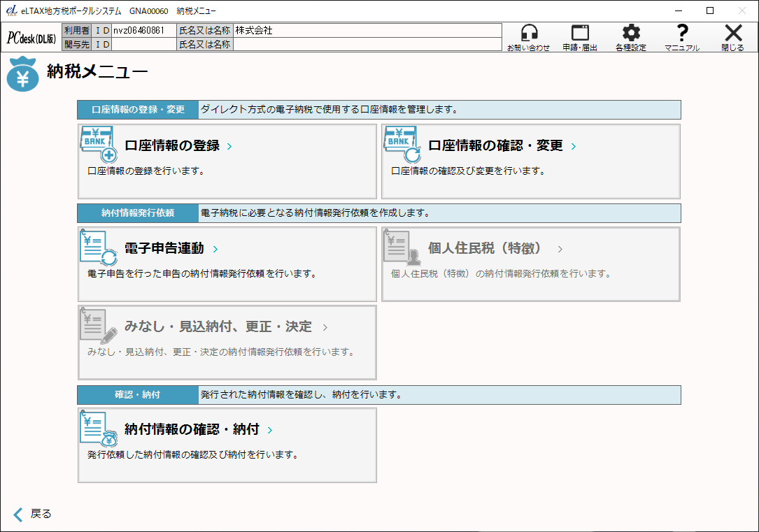The width and height of the screenshot is (759, 532).
Task: Click the 氏名又は名称 field 株式会社
Action: (367, 31)
